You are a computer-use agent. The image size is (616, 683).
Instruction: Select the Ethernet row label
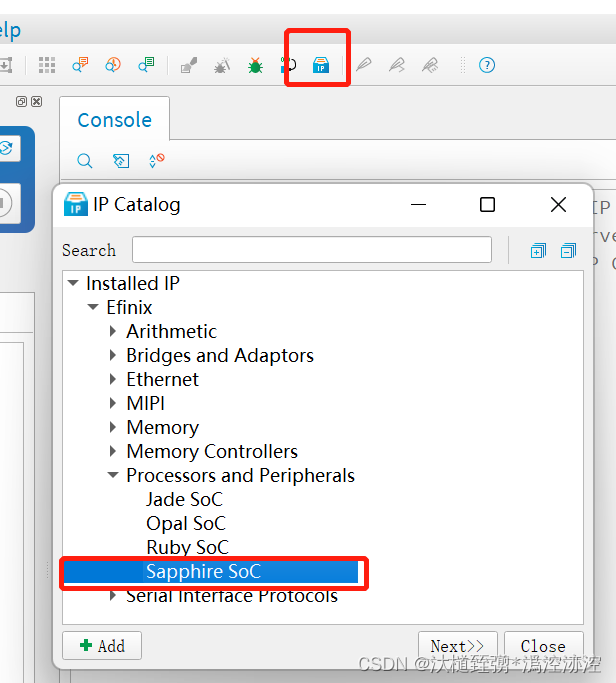click(x=162, y=379)
